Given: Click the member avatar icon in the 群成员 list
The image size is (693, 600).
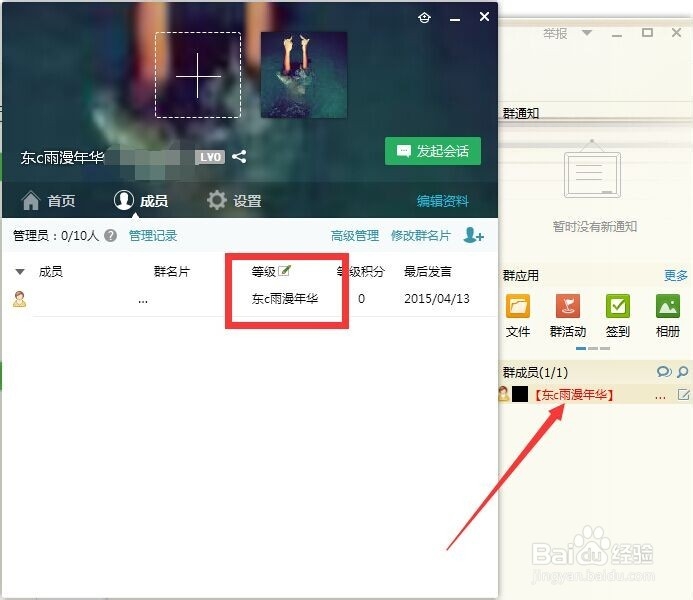Looking at the screenshot, I should pos(503,393).
